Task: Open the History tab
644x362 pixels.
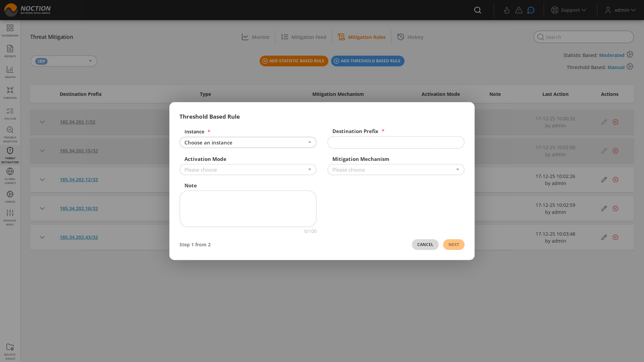Action: pyautogui.click(x=410, y=37)
